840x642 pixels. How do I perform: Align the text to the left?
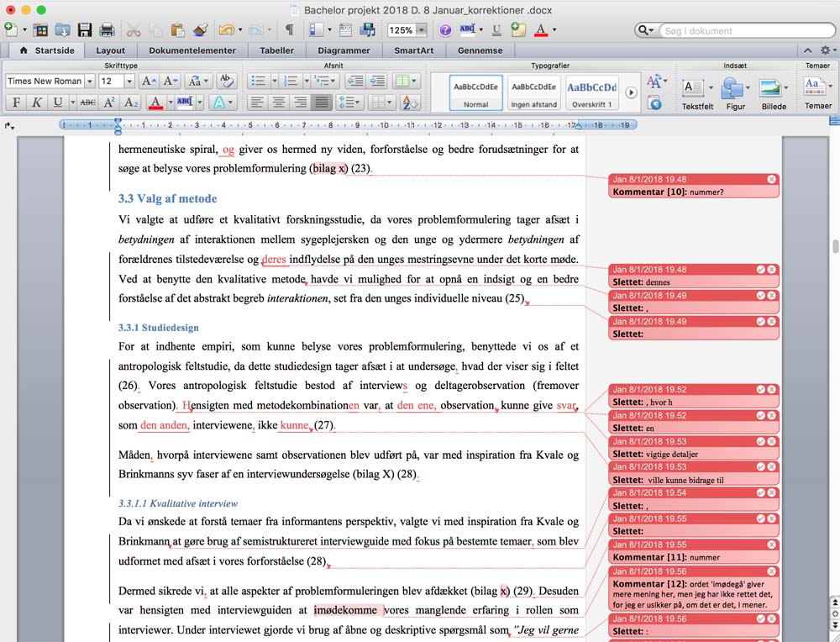pyautogui.click(x=257, y=102)
